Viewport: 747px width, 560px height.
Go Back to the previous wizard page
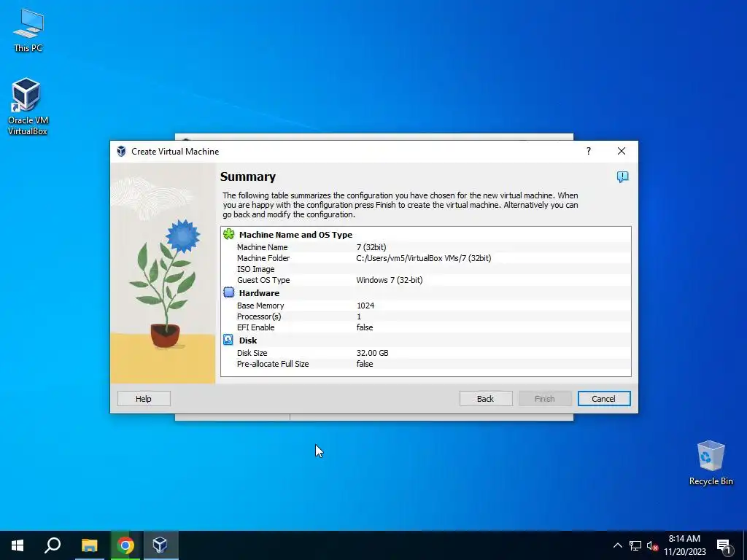(x=485, y=399)
